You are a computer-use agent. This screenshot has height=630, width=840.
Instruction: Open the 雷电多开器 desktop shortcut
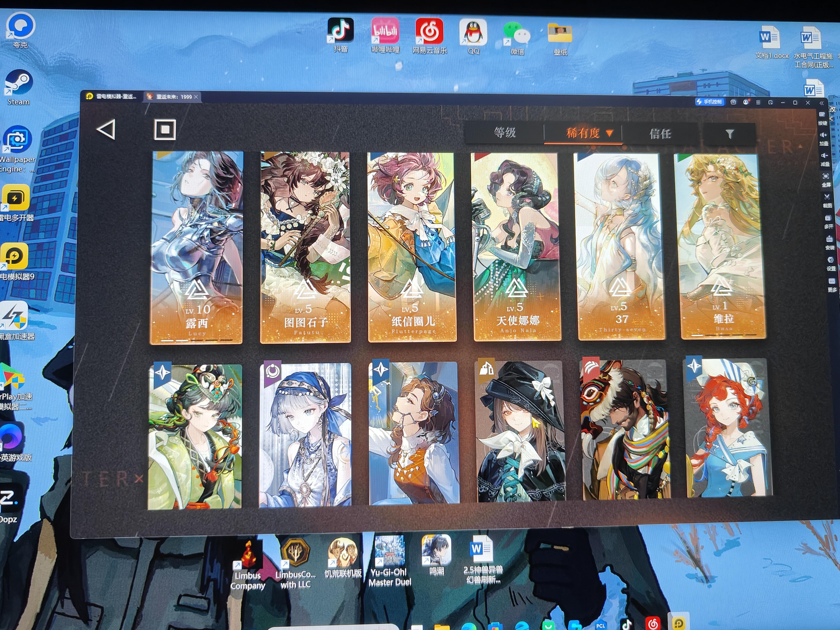click(x=16, y=203)
